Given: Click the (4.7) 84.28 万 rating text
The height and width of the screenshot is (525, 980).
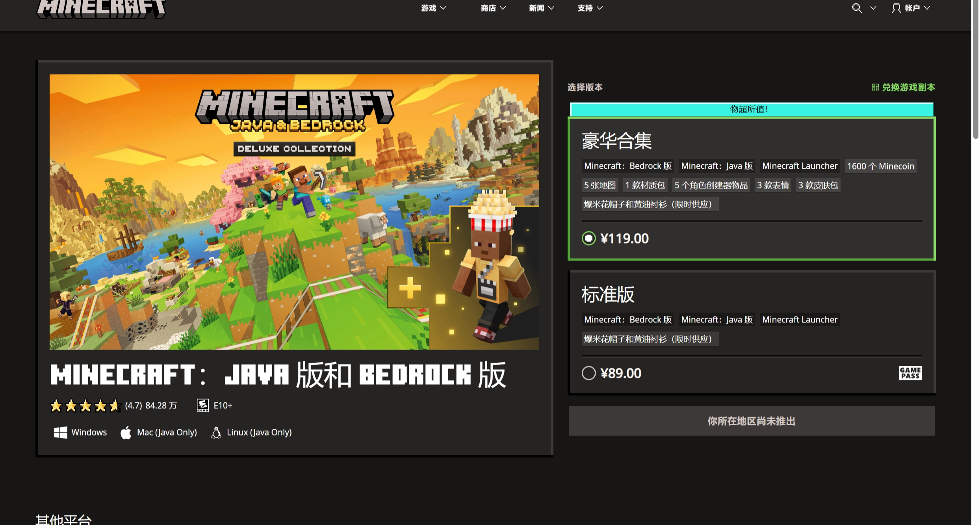Looking at the screenshot, I should (151, 406).
